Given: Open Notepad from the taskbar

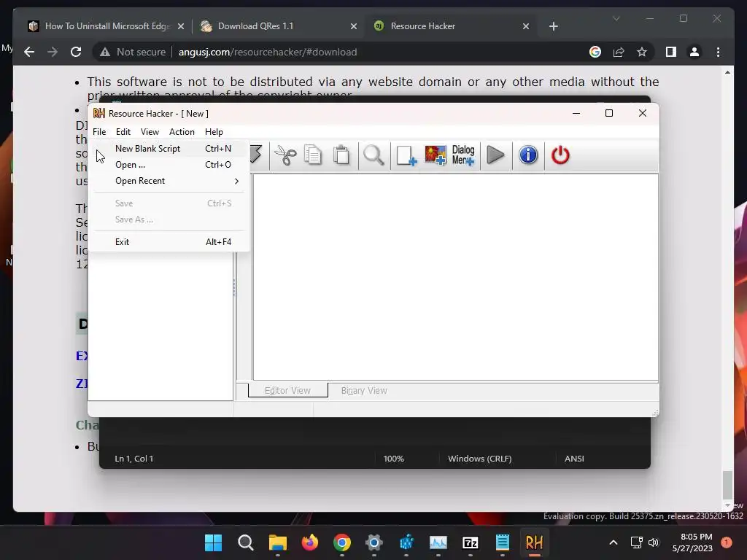Looking at the screenshot, I should tap(502, 542).
